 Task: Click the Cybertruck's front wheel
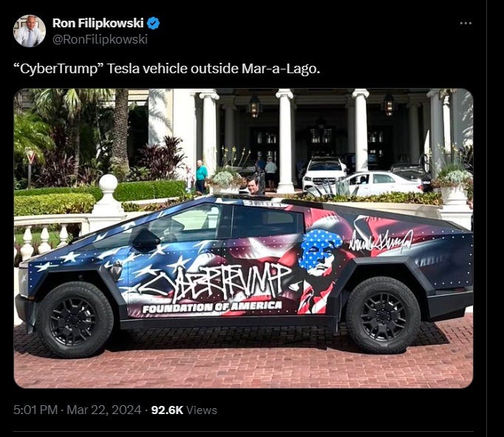click(75, 319)
